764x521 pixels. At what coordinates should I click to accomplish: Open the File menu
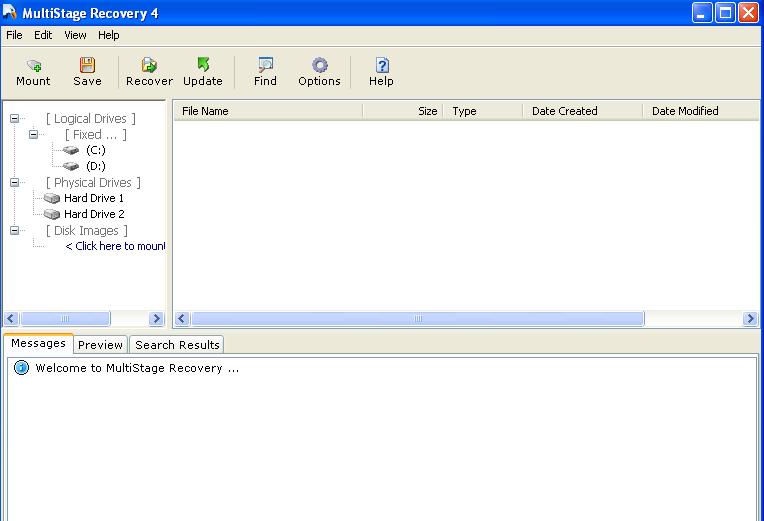(14, 35)
